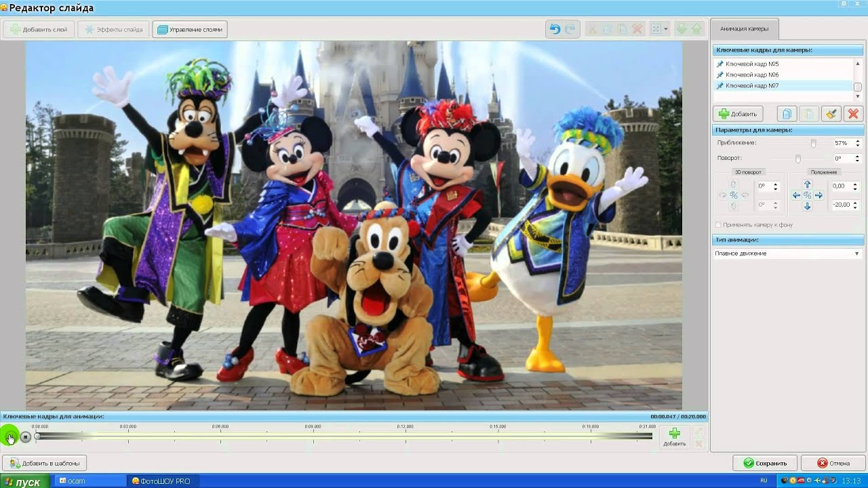The width and height of the screenshot is (868, 488).
Task: Open the alignment dropdown arrow in toolbar
Action: 666,29
